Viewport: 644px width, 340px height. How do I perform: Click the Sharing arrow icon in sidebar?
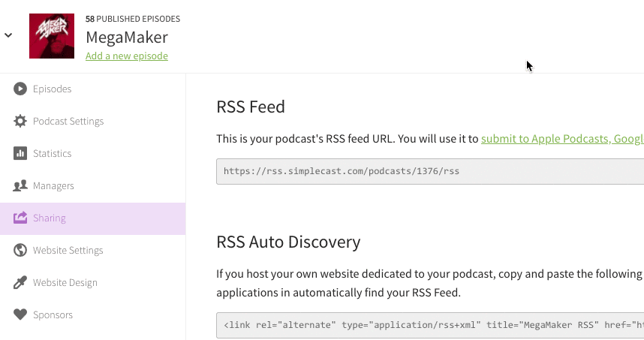(20, 218)
